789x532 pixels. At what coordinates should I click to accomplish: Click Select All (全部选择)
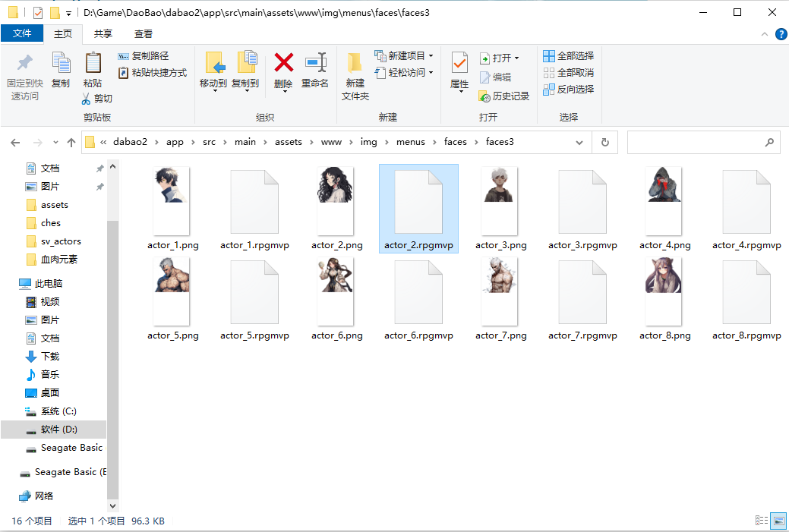point(569,56)
